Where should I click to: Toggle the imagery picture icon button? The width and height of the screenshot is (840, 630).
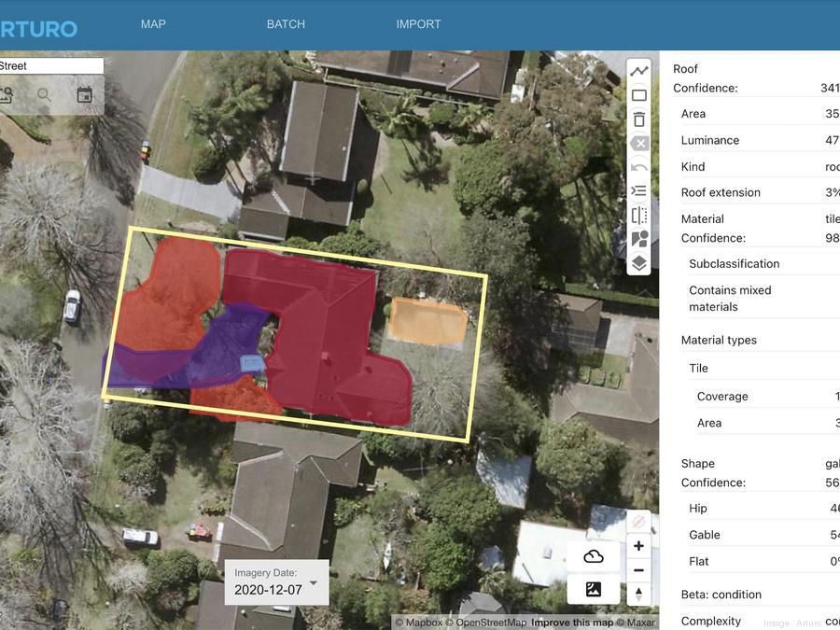pyautogui.click(x=594, y=589)
